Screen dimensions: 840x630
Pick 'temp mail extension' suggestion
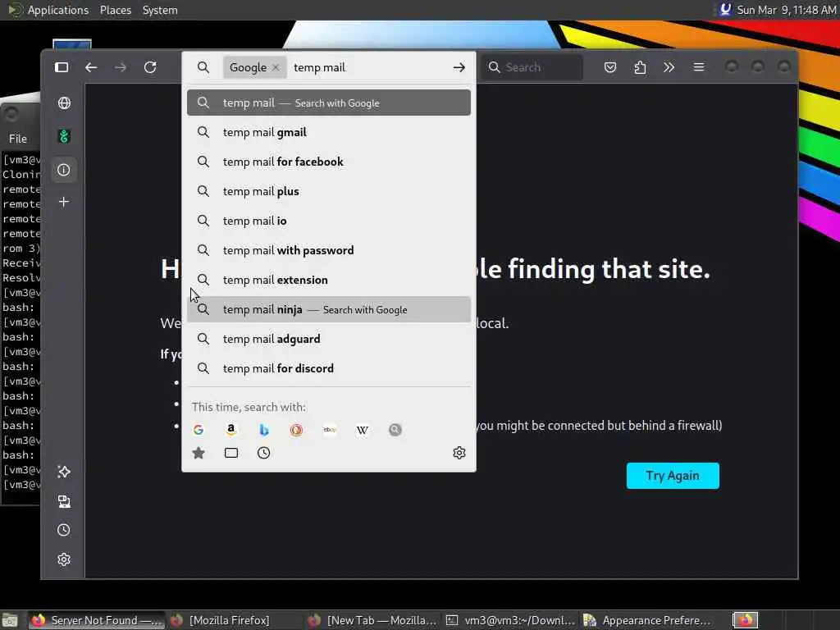click(x=329, y=280)
